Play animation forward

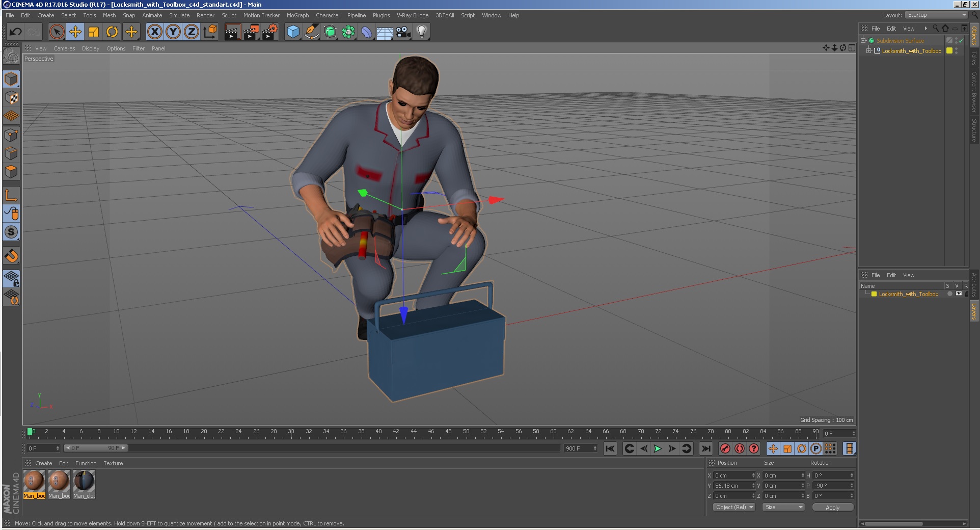(x=658, y=448)
